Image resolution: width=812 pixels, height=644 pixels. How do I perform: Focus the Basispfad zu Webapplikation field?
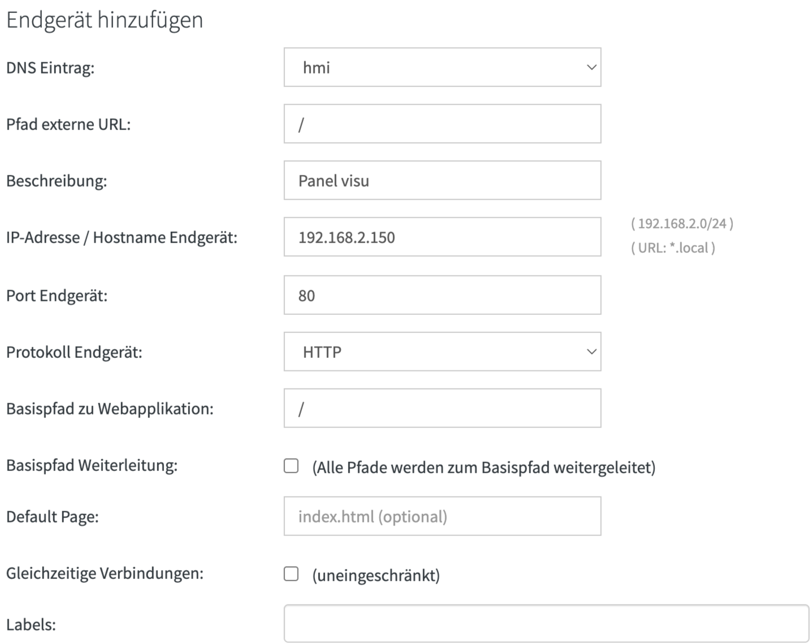pyautogui.click(x=441, y=408)
